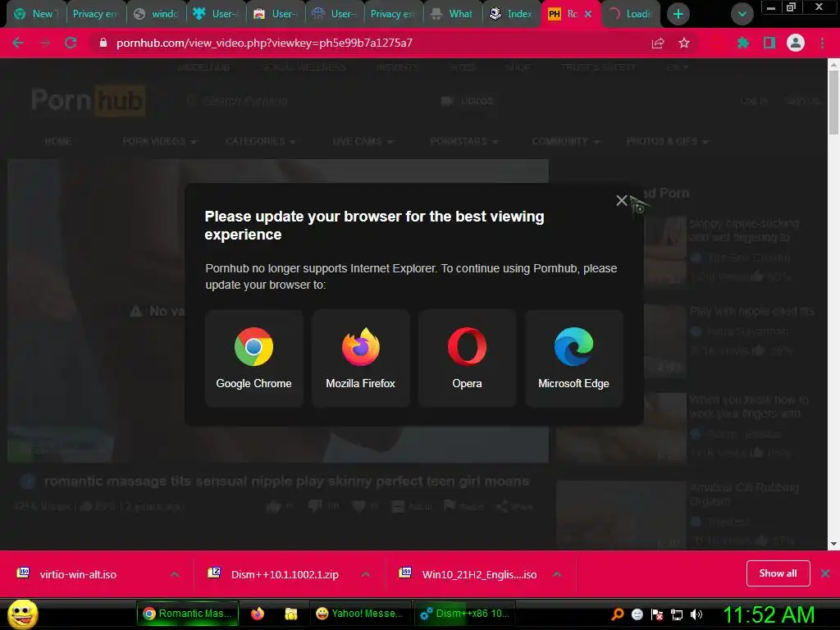Close the downloads bar
Viewport: 840px width, 630px height.
(825, 573)
